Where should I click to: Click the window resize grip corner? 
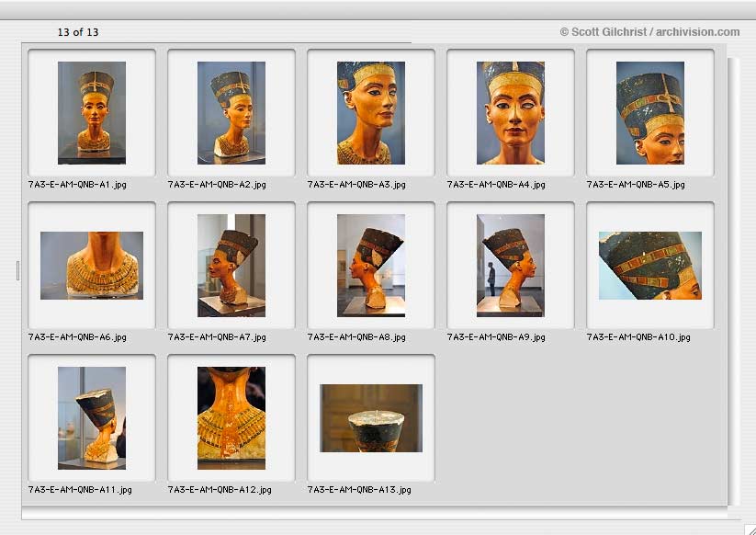[750, 529]
